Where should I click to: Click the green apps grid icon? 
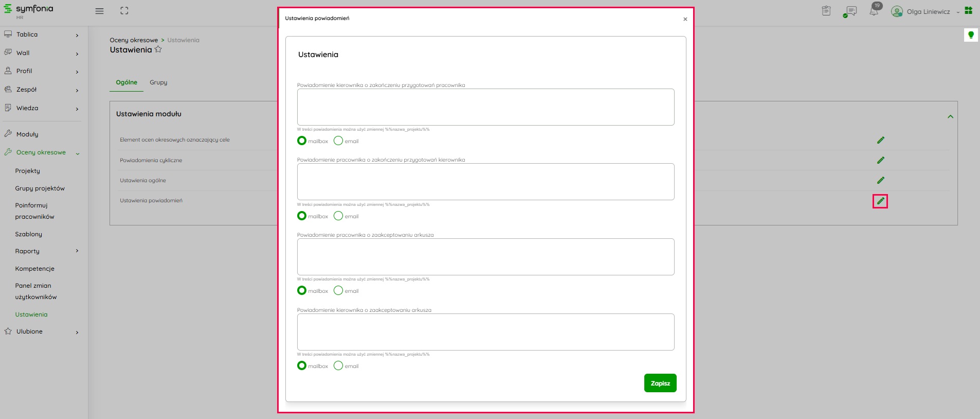coord(969,11)
